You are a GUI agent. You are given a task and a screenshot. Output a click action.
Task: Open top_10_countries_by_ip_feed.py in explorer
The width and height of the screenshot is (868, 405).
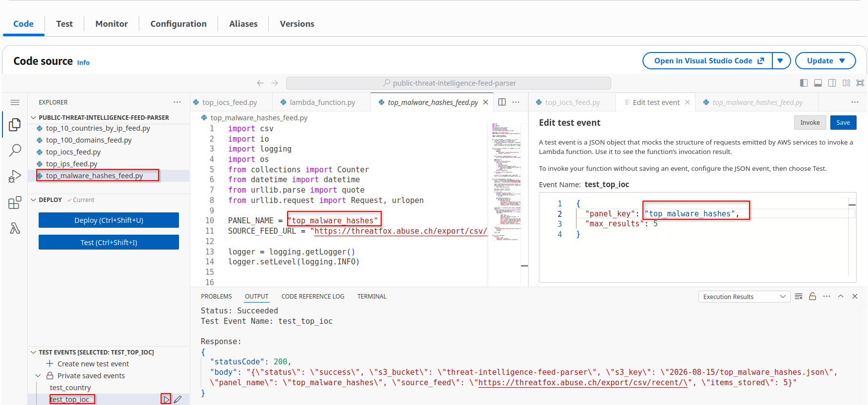[x=98, y=128]
